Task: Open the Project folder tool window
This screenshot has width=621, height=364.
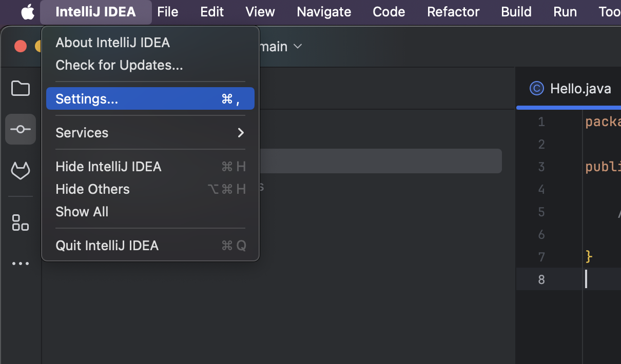Action: click(21, 89)
